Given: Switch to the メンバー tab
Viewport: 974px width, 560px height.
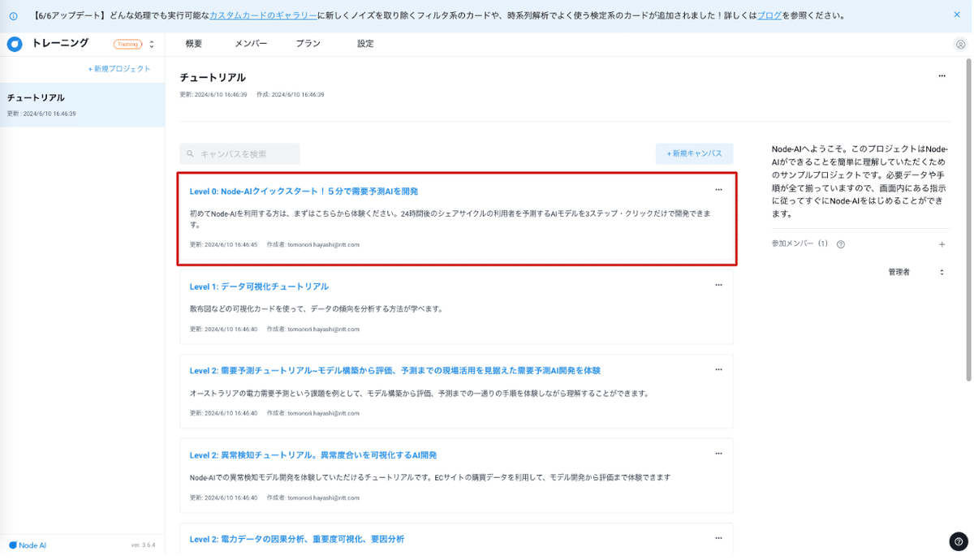Looking at the screenshot, I should point(251,44).
